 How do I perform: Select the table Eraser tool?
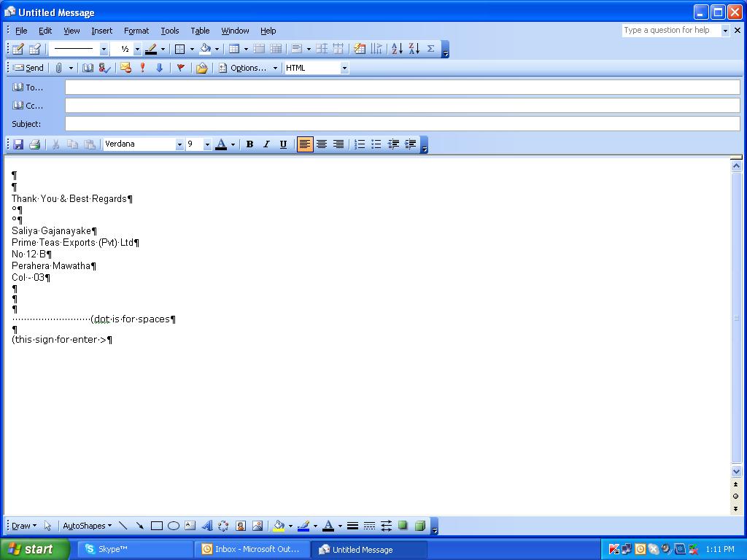coord(35,49)
